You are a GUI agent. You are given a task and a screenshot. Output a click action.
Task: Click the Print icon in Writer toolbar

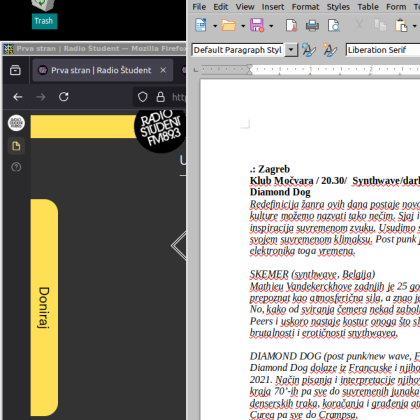pyautogui.click(x=312, y=25)
